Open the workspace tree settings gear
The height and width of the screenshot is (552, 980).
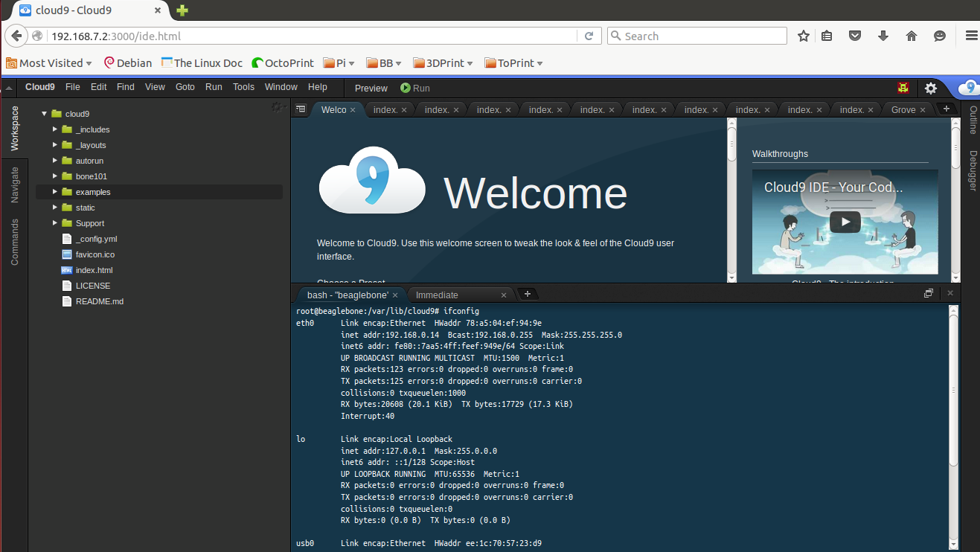pos(278,107)
